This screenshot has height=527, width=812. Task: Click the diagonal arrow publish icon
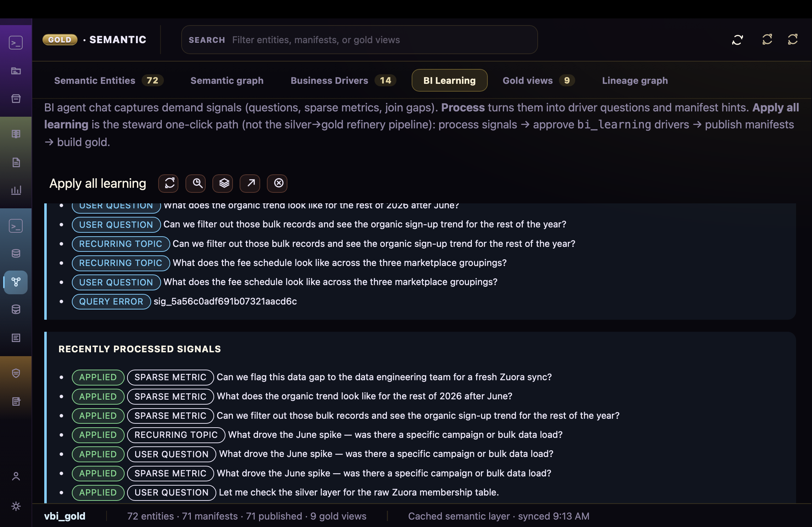click(250, 183)
